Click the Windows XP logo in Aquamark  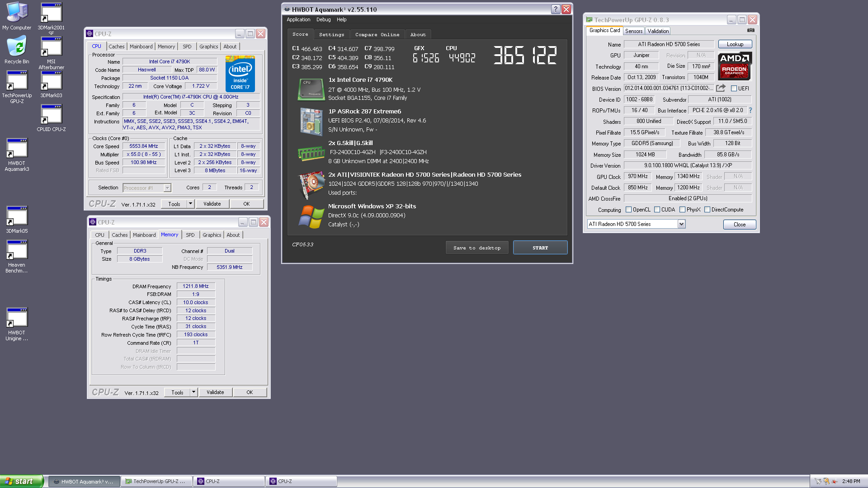point(311,216)
